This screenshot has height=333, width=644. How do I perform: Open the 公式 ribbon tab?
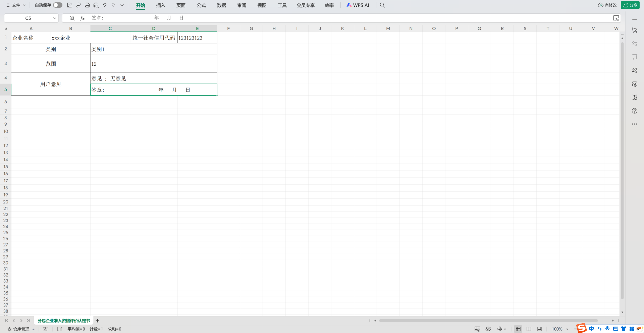[201, 5]
